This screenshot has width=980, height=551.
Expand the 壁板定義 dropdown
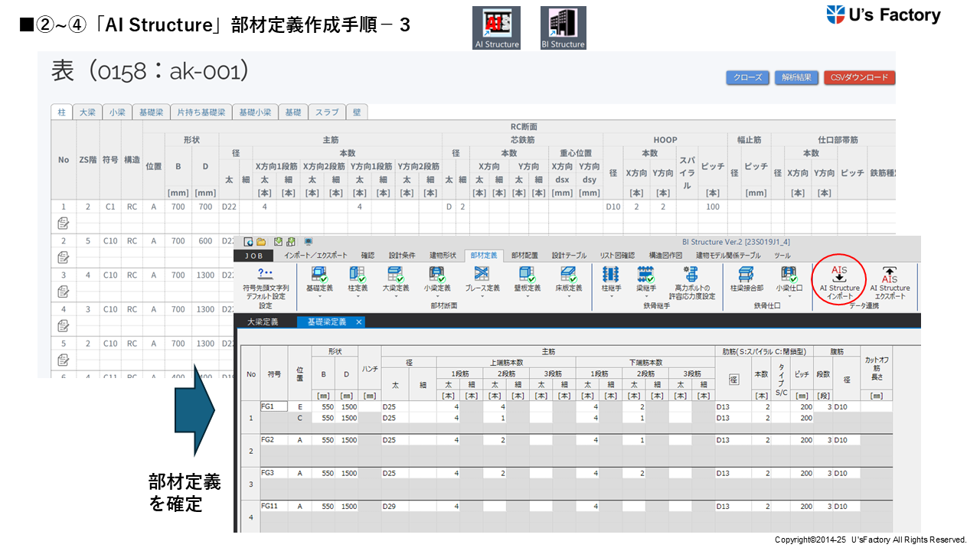pos(525,297)
